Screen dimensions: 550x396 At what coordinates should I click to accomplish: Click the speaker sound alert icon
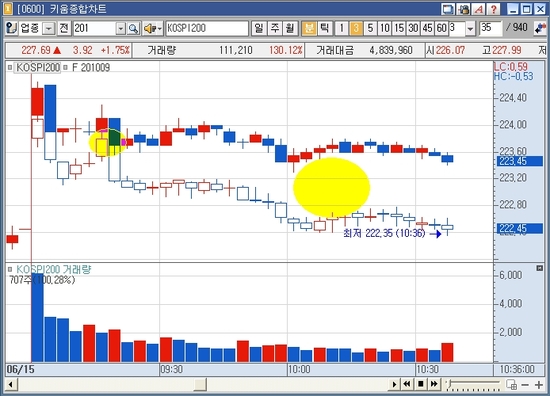151,28
